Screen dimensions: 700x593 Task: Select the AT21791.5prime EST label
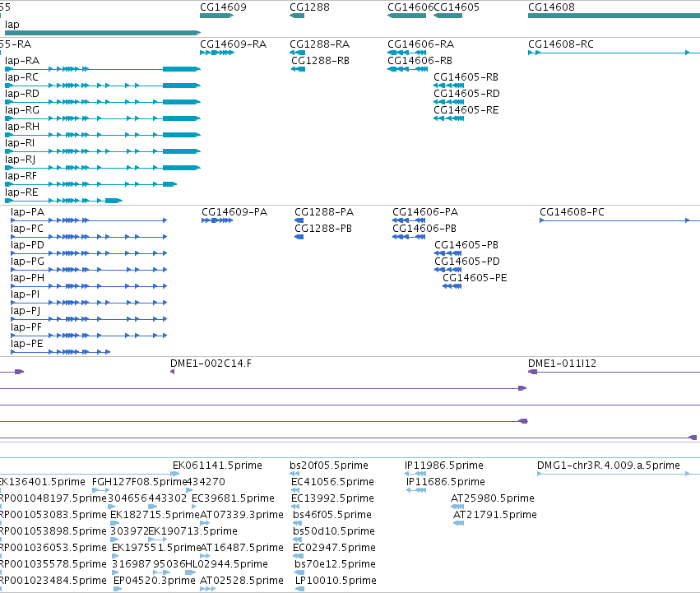(495, 514)
